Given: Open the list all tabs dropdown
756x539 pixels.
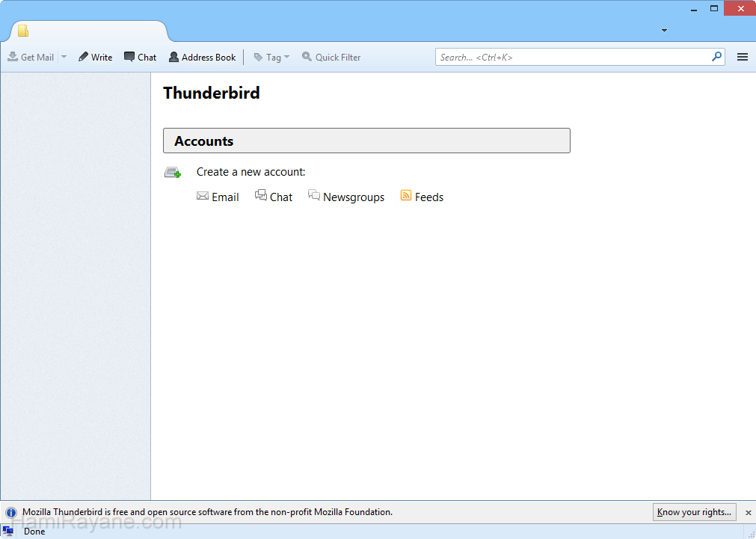Looking at the screenshot, I should (x=664, y=31).
